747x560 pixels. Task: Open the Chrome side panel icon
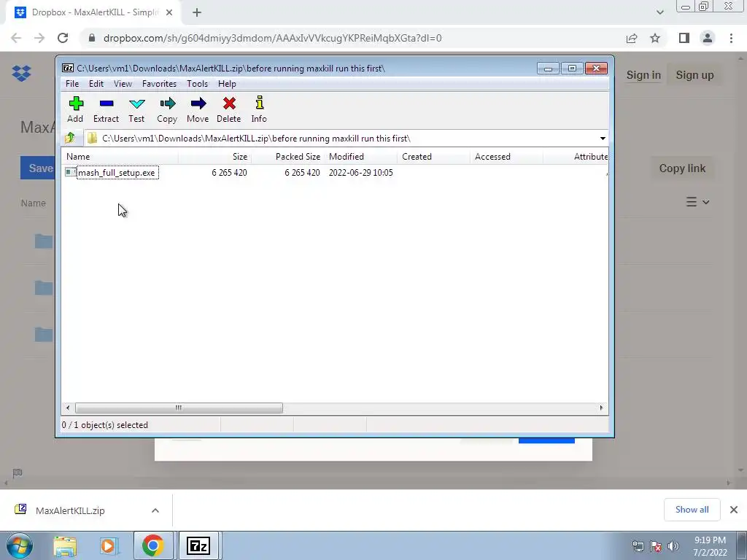point(684,38)
